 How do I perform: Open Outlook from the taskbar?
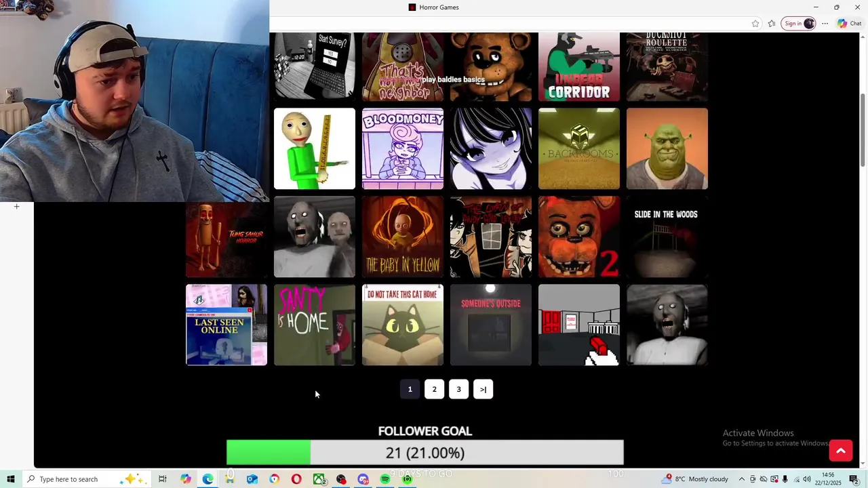252,479
